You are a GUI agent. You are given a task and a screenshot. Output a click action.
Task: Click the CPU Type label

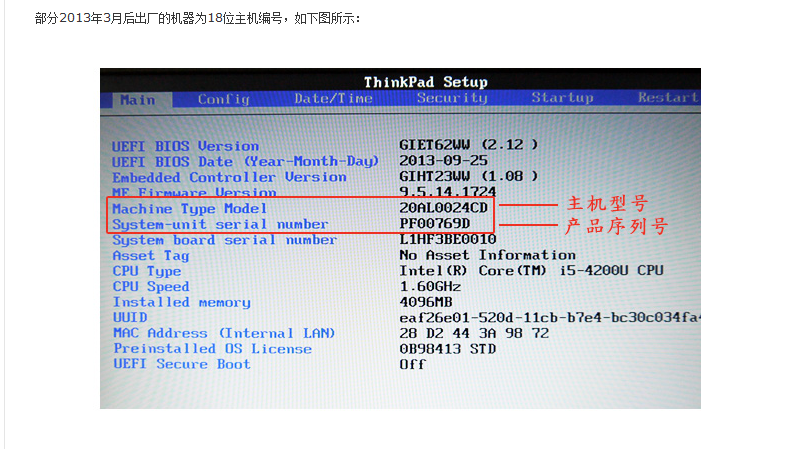147,272
